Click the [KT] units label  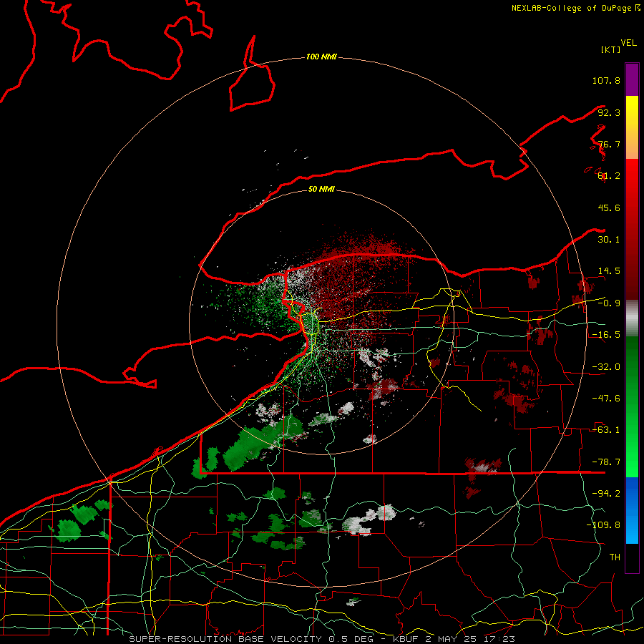point(610,49)
